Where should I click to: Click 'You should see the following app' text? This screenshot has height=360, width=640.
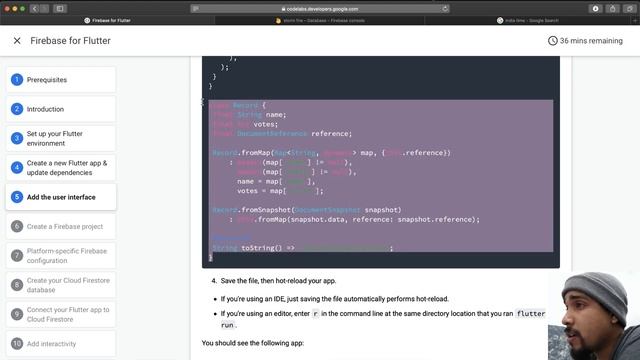[x=253, y=343]
